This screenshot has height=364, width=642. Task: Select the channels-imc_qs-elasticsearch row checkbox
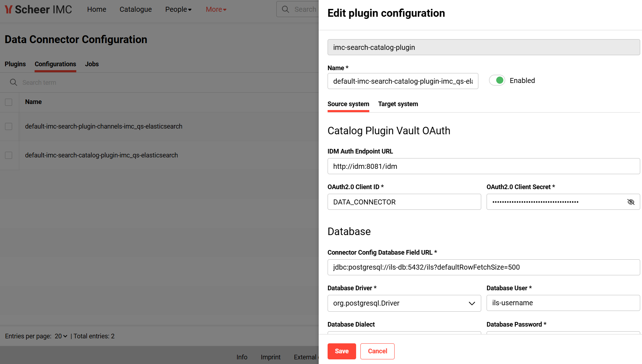9,126
